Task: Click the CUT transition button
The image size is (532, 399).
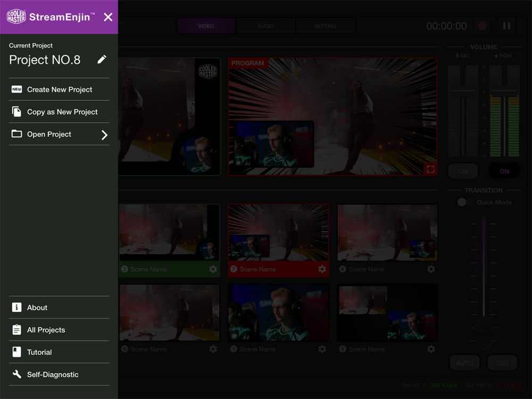Action: [503, 363]
